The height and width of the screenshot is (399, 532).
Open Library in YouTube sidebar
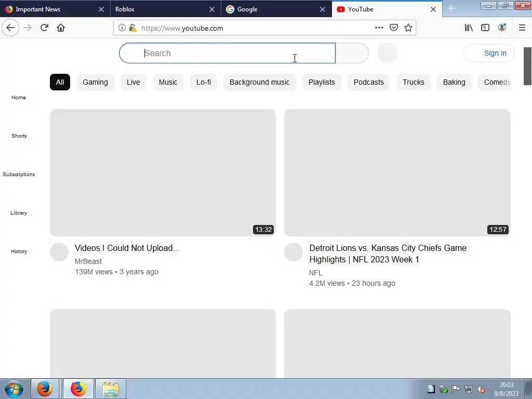tap(19, 212)
